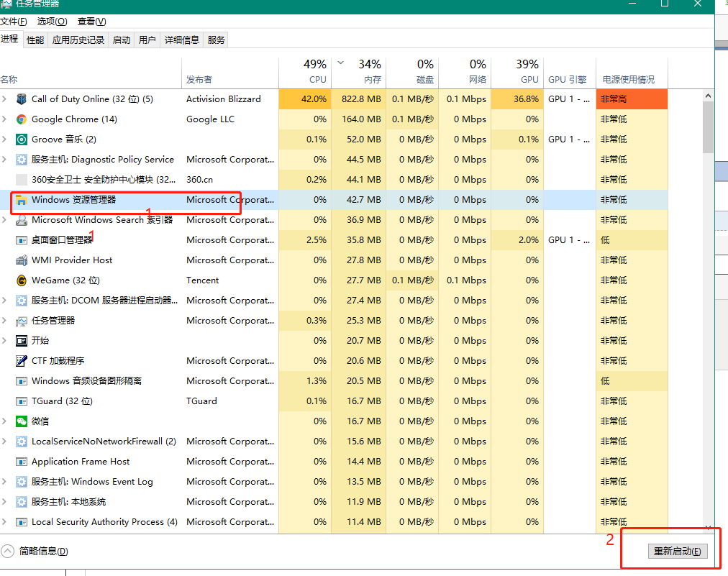Screen dimensions: 728x576
Task: Collapse to 简略信息 view
Action: pos(35,552)
